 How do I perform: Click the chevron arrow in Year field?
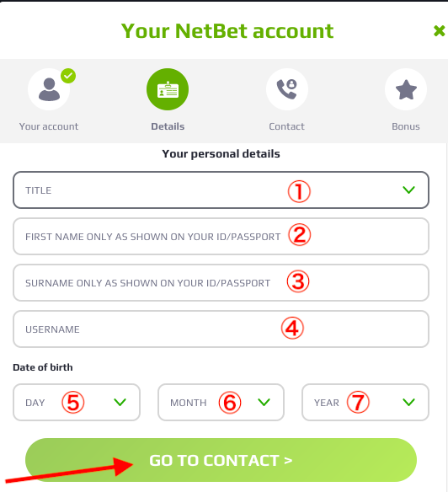pyautogui.click(x=408, y=402)
